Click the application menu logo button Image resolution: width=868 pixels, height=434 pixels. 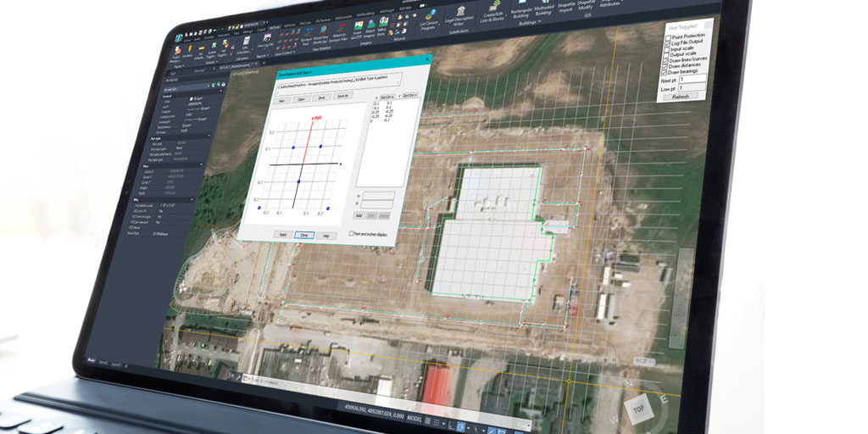tap(179, 37)
